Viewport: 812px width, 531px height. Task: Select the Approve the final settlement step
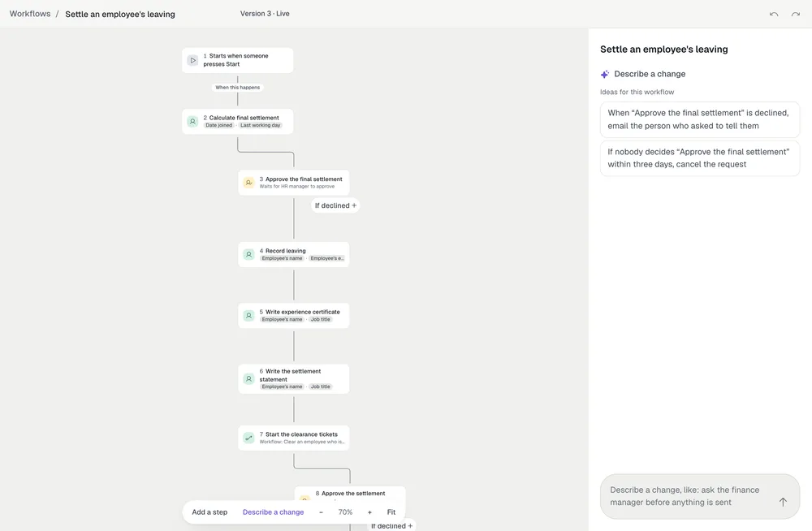coord(294,183)
